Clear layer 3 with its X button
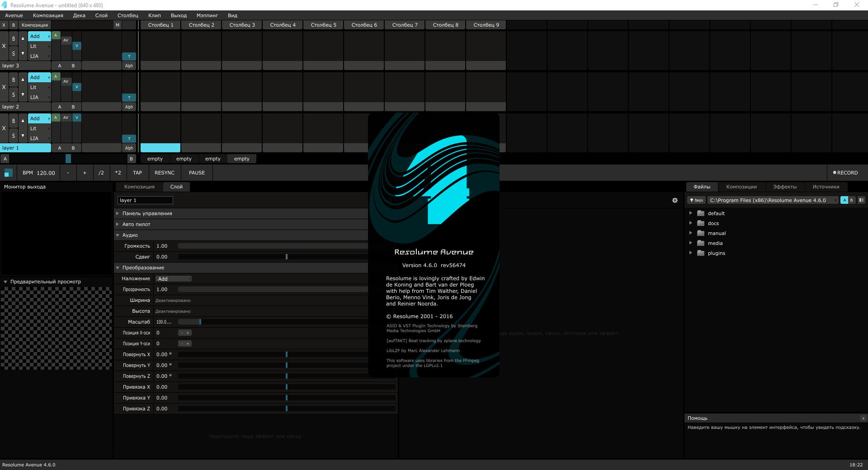Viewport: 868px width, 470px height. 4,46
